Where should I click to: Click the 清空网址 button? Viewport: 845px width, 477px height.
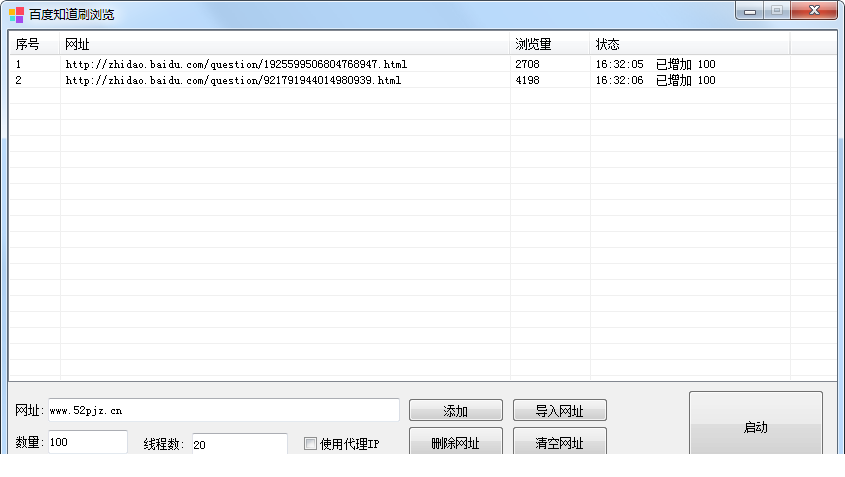coord(559,441)
